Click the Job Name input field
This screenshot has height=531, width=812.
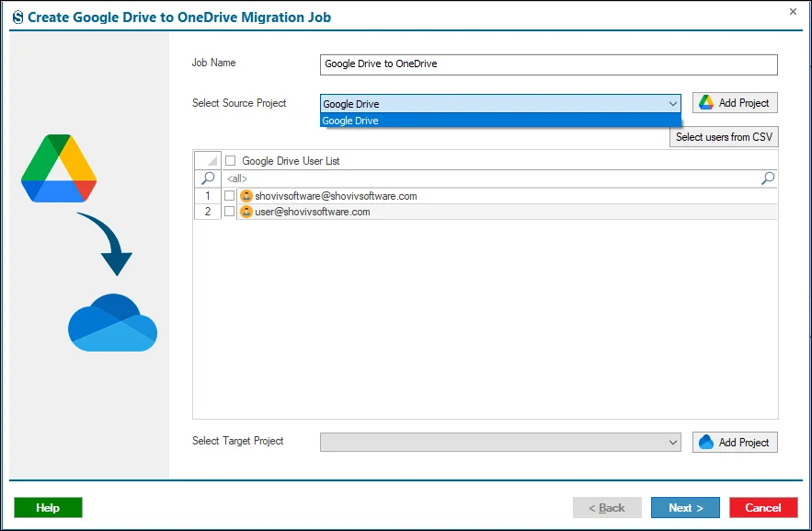[x=548, y=64]
